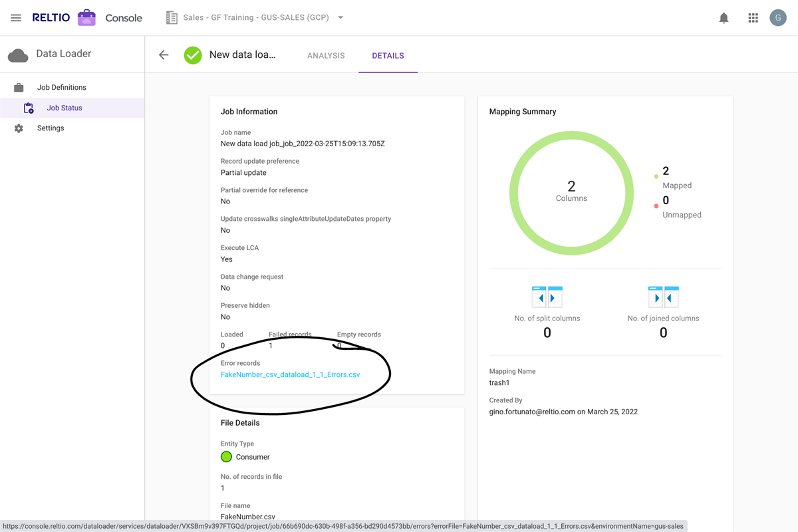798x532 pixels.
Task: Click the joined columns icon
Action: coord(663,297)
